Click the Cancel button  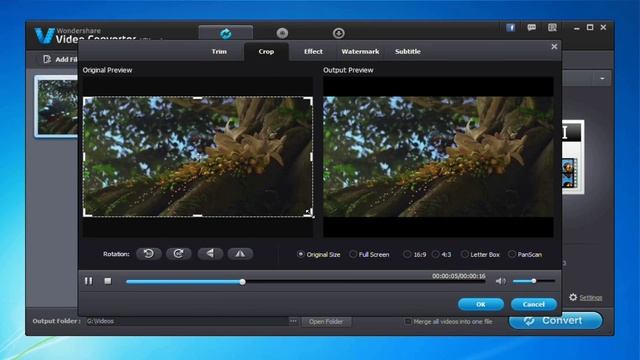[x=534, y=304]
